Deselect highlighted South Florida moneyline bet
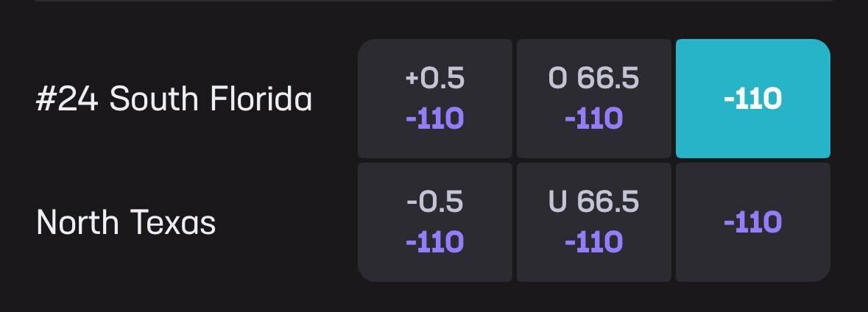 [x=752, y=99]
